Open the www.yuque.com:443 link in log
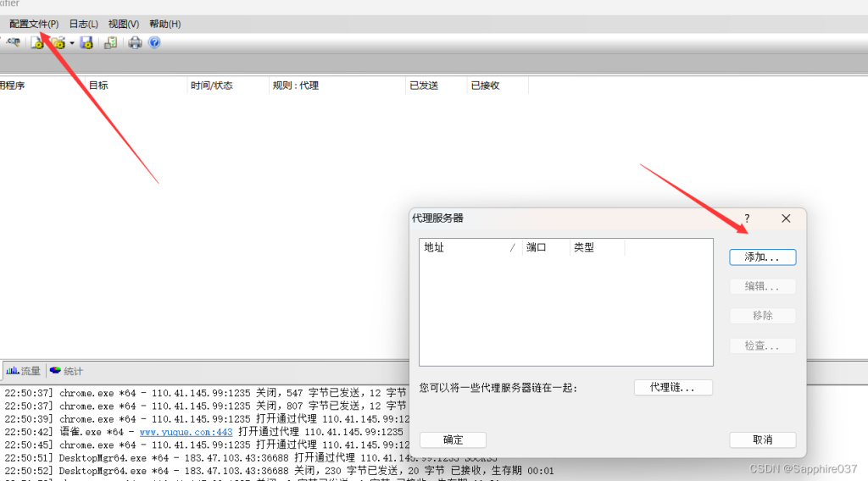Image resolution: width=868 pixels, height=481 pixels. coord(186,432)
